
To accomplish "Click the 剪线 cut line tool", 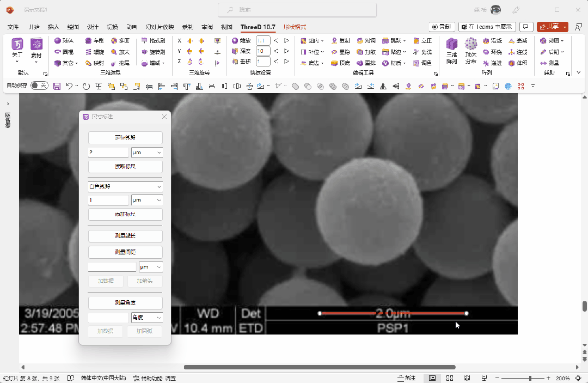I will tap(422, 52).
